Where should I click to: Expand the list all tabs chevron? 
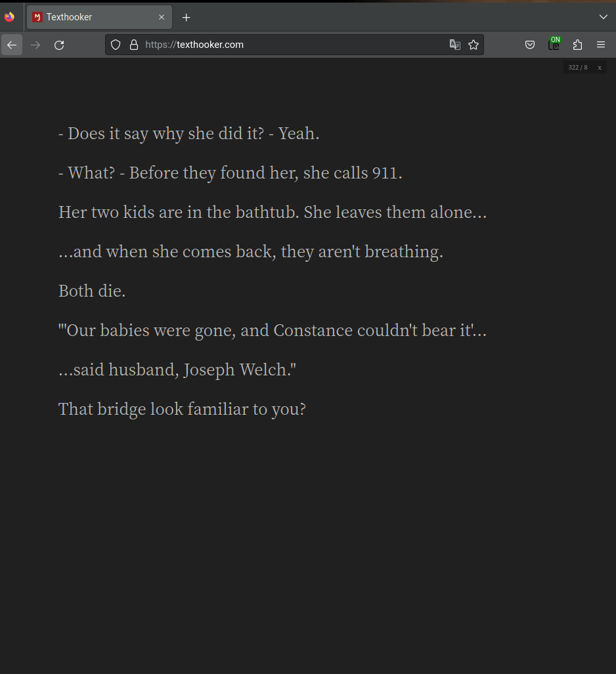604,17
